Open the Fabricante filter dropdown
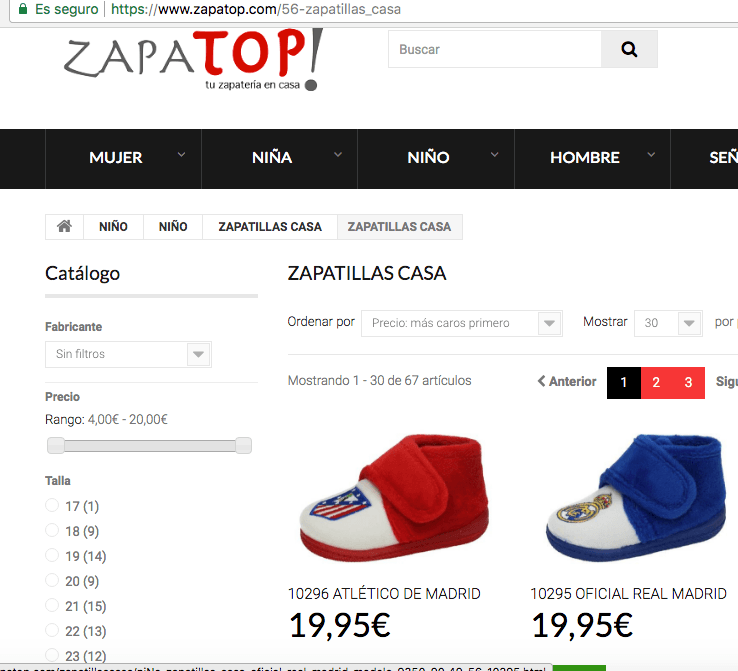 128,354
